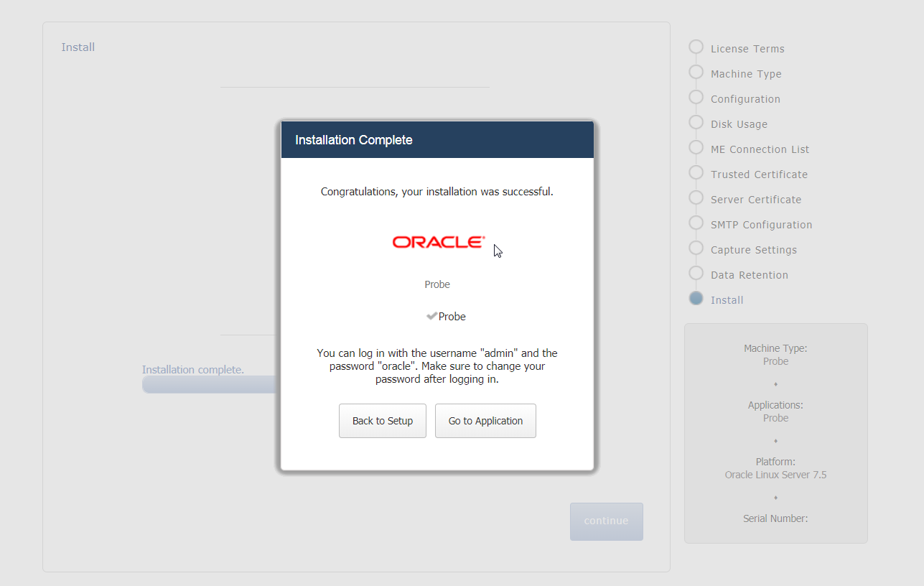924x586 pixels.
Task: Open SMTP Configuration step label
Action: pyautogui.click(x=761, y=225)
